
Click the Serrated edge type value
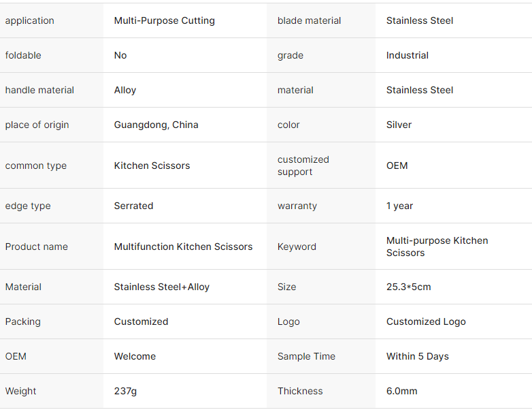point(133,206)
